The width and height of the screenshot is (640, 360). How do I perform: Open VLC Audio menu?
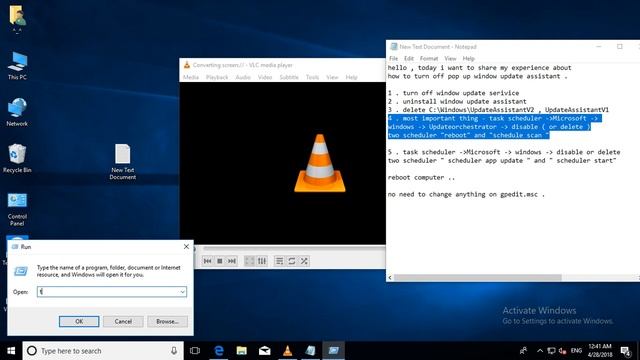243,77
